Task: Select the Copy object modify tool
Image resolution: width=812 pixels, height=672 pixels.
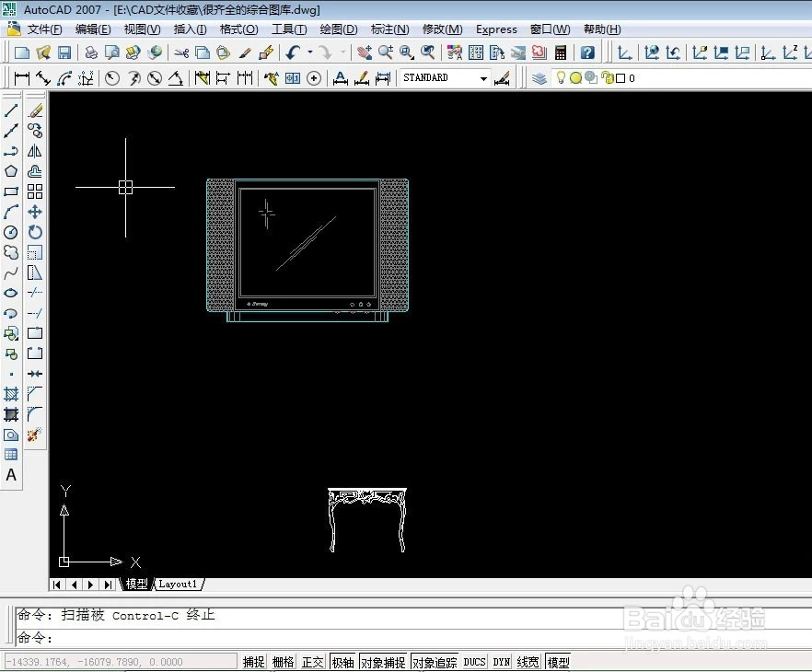Action: pyautogui.click(x=35, y=131)
